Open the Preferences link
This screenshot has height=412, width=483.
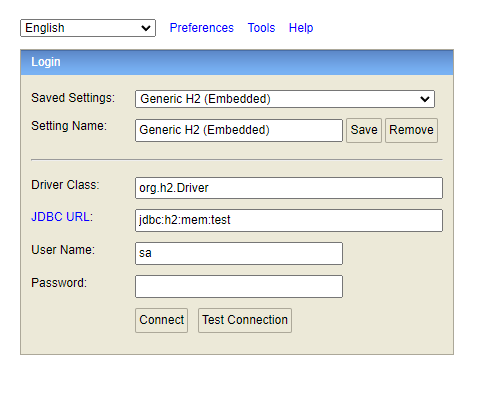[x=201, y=28]
